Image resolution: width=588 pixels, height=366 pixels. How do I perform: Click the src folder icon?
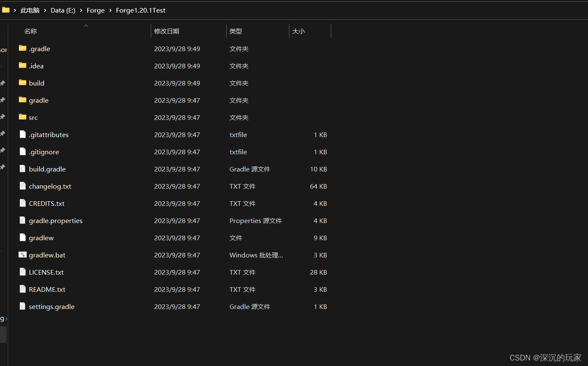pyautogui.click(x=23, y=117)
